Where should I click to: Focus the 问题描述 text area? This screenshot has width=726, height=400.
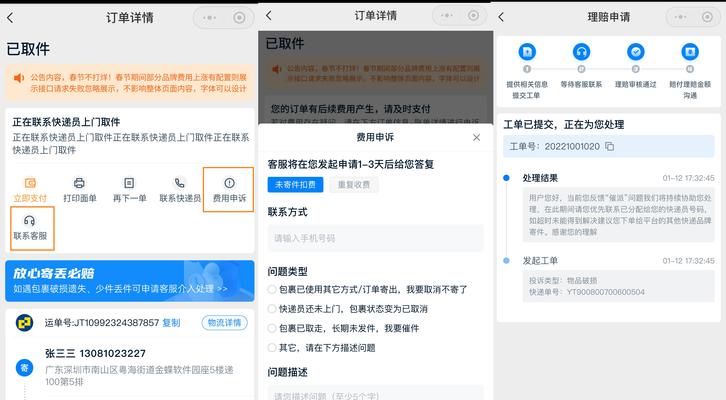376,393
